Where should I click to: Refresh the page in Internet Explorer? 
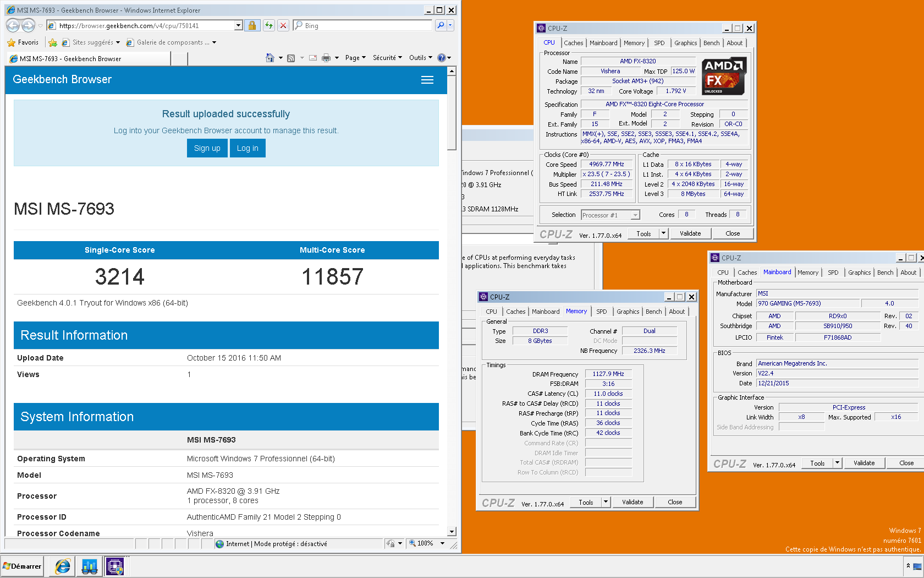(268, 25)
